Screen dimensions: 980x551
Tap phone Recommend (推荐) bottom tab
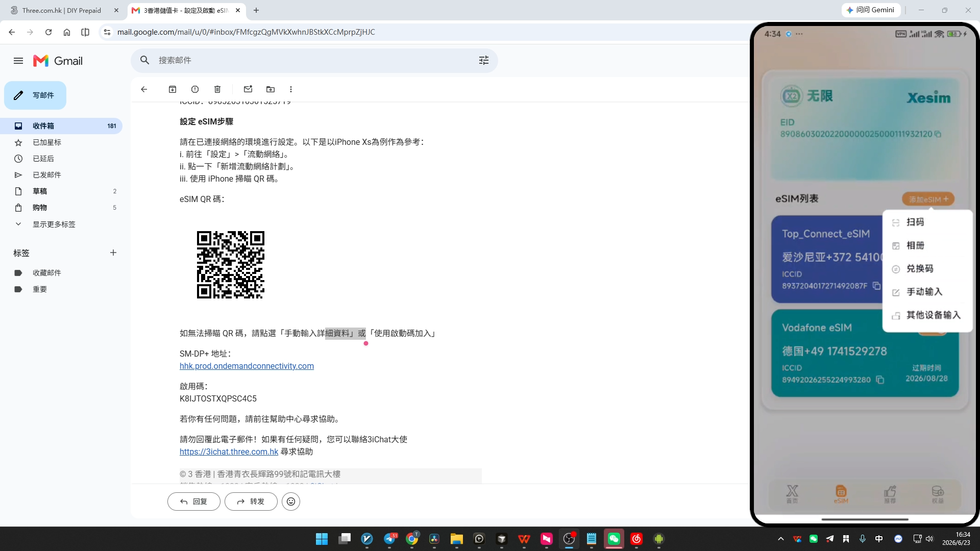[x=890, y=494]
